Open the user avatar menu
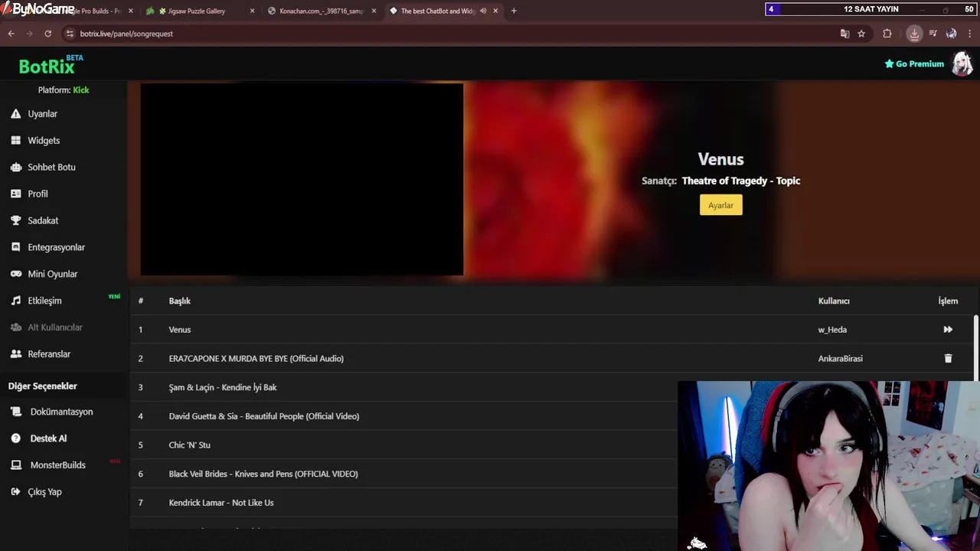 coord(962,64)
